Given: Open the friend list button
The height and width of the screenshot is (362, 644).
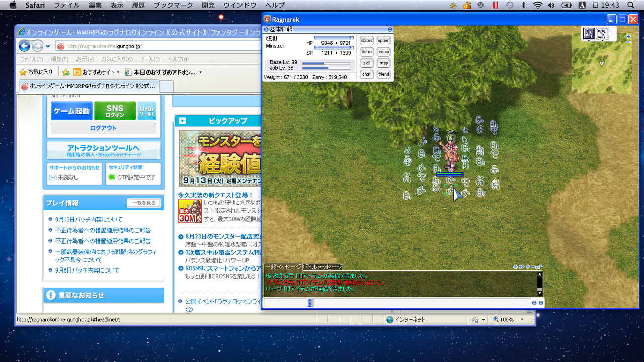Looking at the screenshot, I should click(384, 74).
